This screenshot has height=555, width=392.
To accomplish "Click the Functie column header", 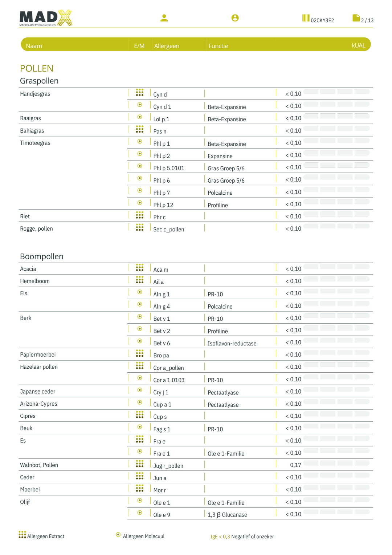I will (x=218, y=46).
